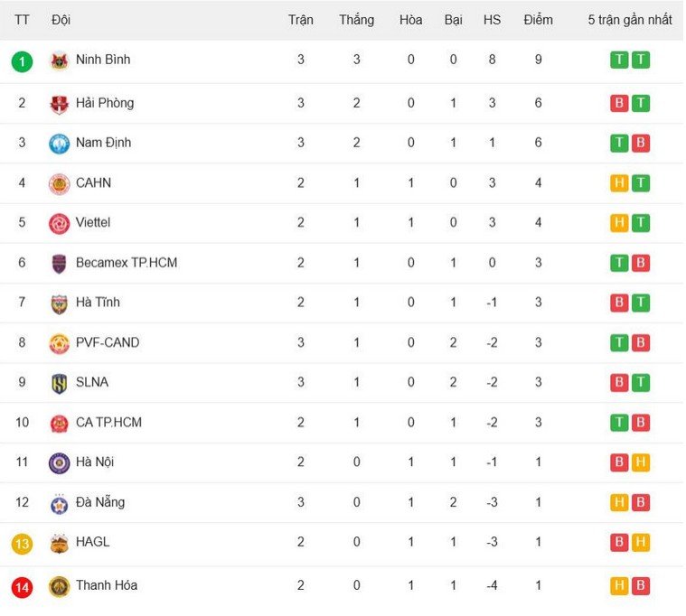Select the HS column header
Viewport: 686px width, 616px height.
492,20
